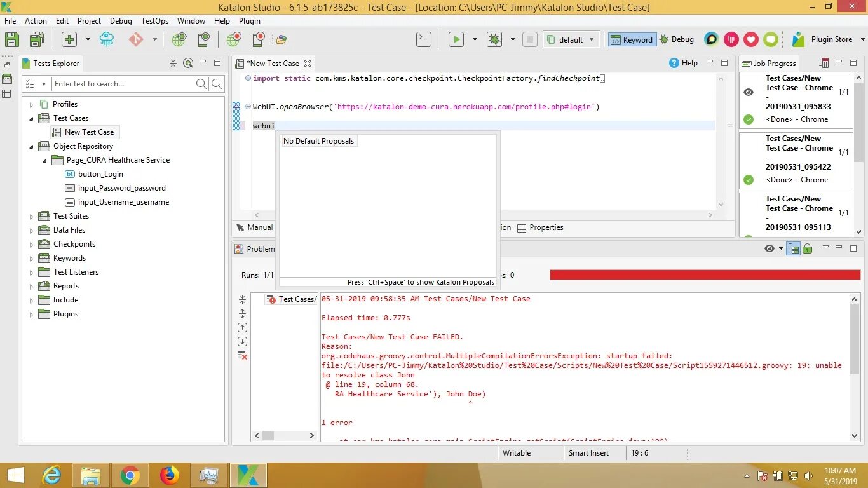Screen dimensions: 868x488
Task: Open Spy Mobile tool
Action: (203, 39)
